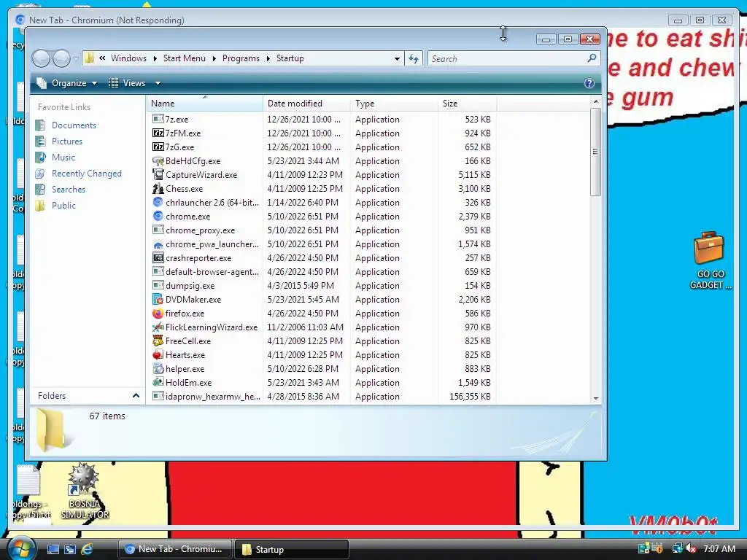The width and height of the screenshot is (747, 560).
Task: Switch to New Tab - Chromium taskbar button
Action: point(175,549)
